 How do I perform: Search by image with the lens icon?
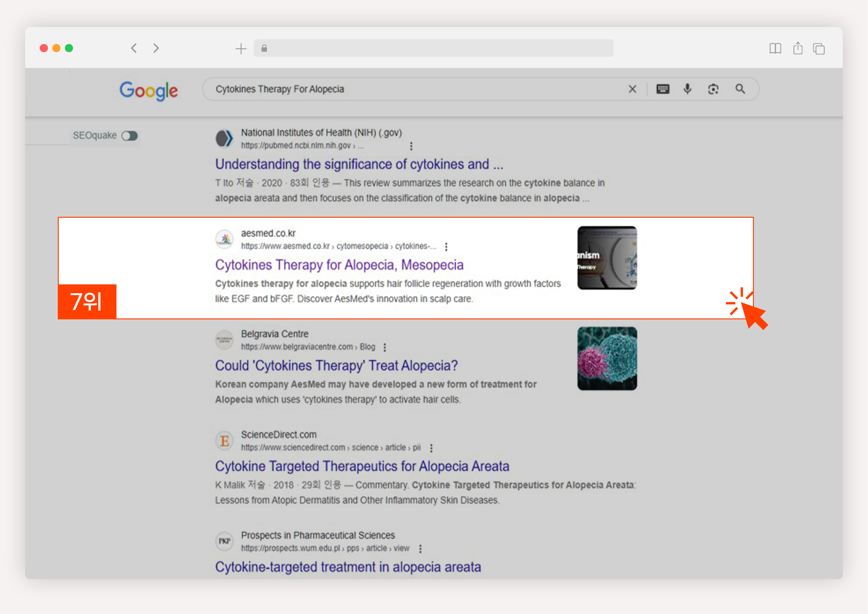(713, 89)
